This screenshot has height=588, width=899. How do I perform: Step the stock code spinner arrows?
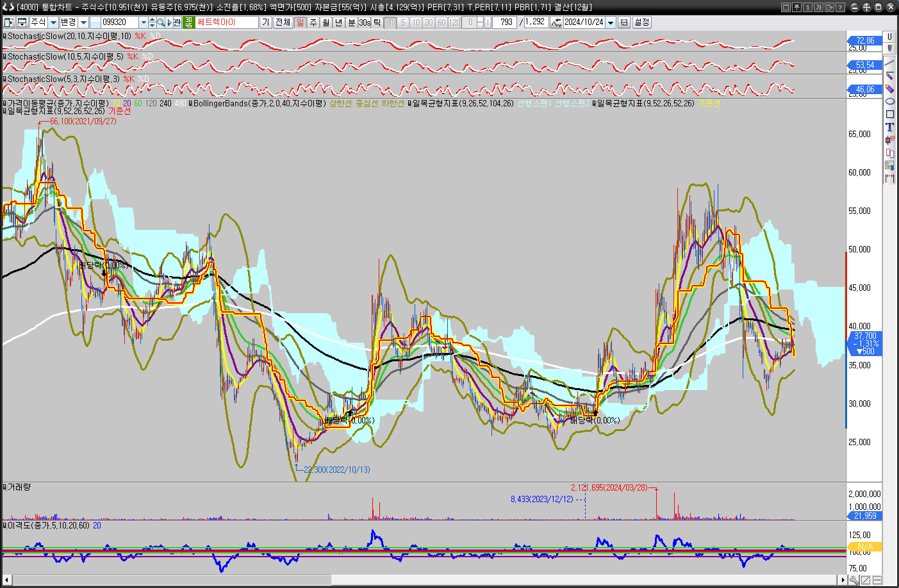tap(152, 22)
